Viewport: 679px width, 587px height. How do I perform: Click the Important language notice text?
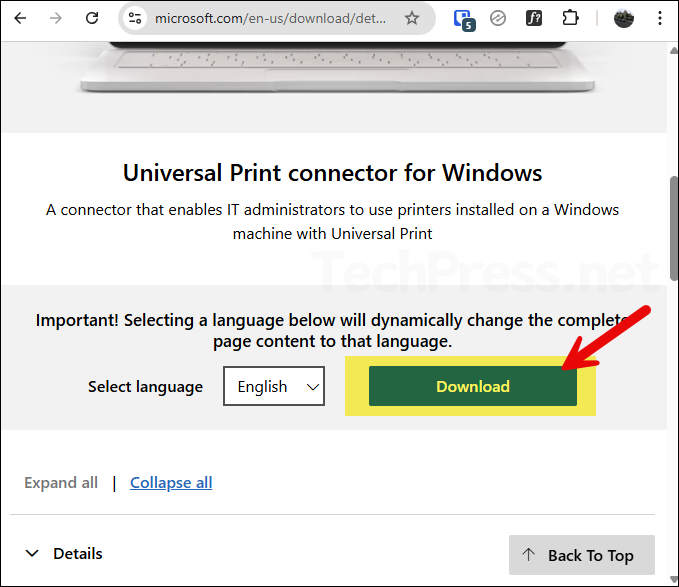click(x=332, y=331)
